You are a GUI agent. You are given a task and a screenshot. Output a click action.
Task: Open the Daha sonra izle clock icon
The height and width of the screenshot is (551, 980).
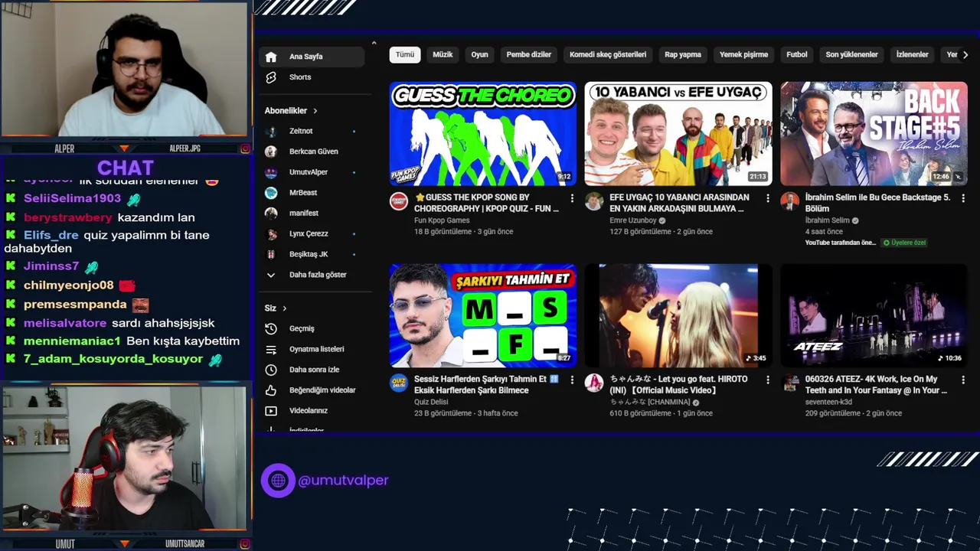[x=271, y=370]
